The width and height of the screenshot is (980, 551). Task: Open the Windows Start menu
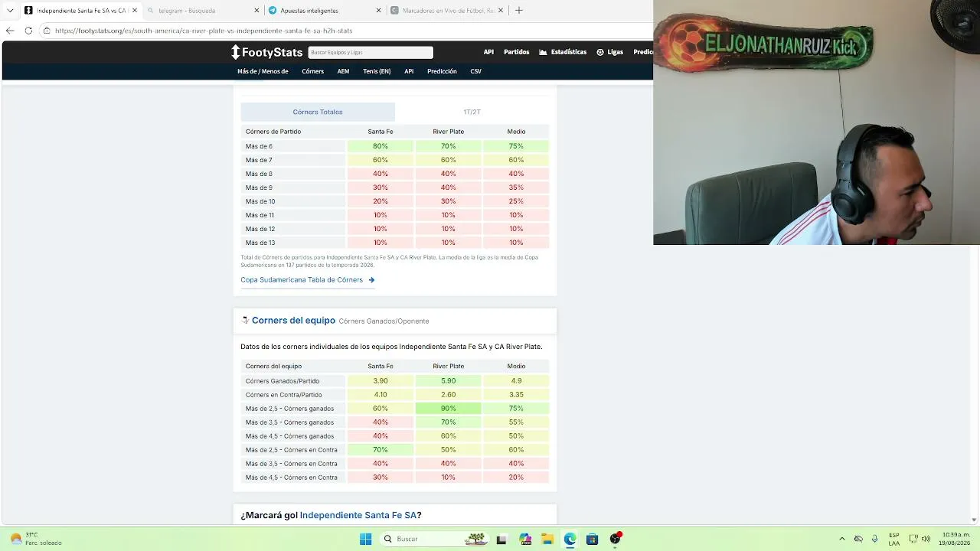tap(365, 539)
